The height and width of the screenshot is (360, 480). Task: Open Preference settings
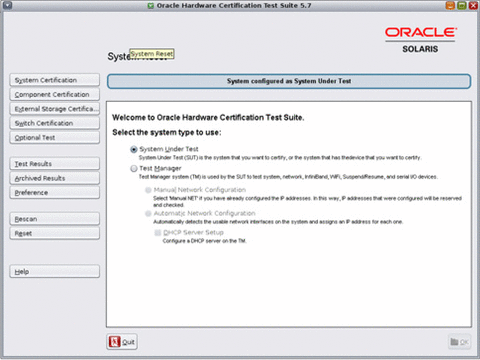pos(55,192)
